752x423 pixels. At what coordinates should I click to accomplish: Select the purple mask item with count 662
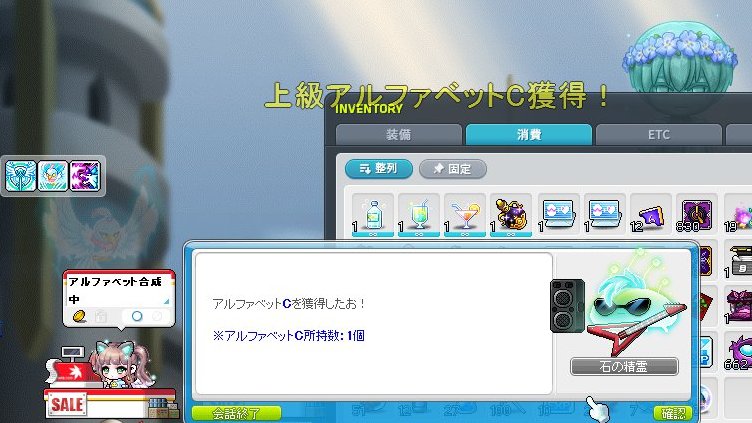[740, 351]
